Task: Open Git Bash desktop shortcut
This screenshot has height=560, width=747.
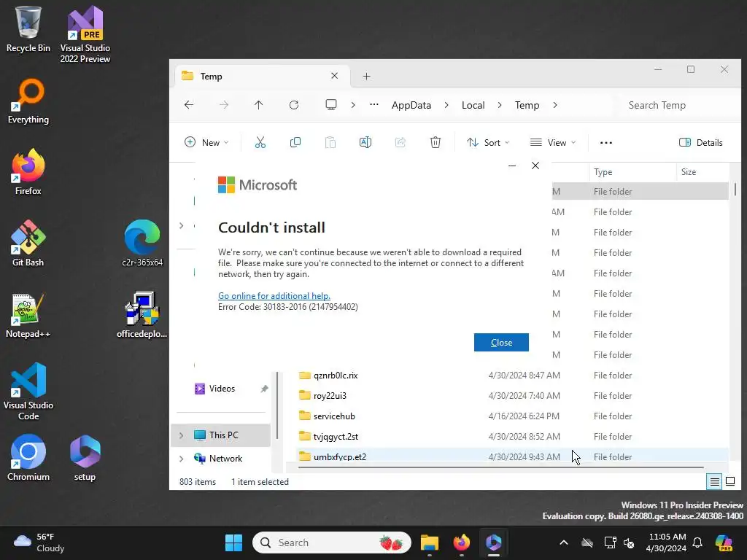Action: tap(28, 244)
